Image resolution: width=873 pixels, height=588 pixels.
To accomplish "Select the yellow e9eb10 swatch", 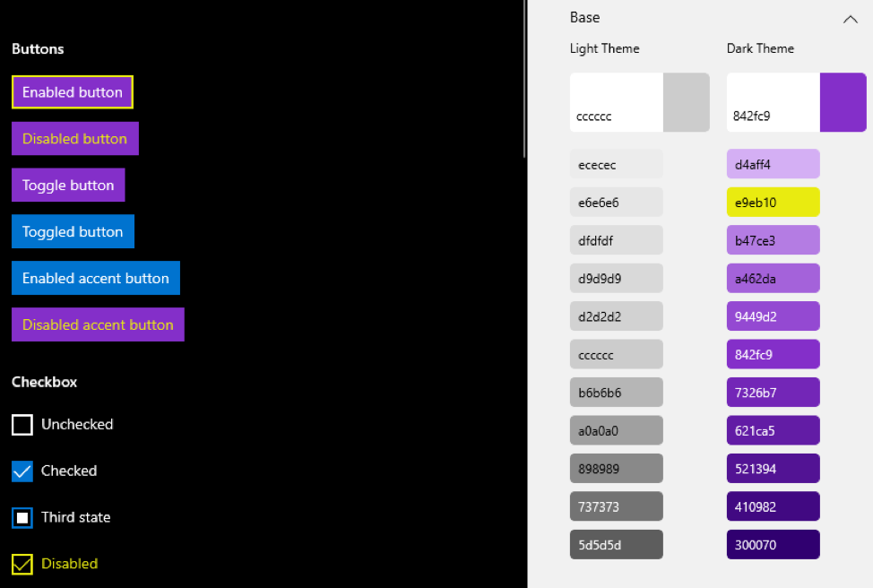I will [x=774, y=203].
